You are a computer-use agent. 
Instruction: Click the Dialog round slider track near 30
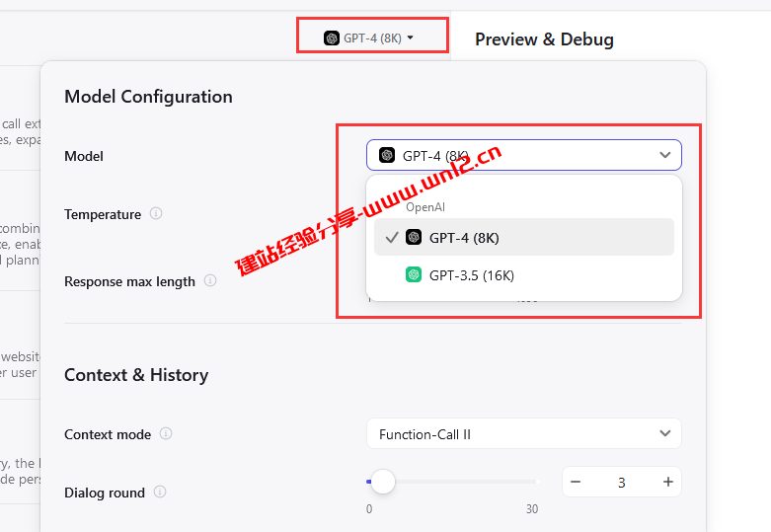[529, 482]
